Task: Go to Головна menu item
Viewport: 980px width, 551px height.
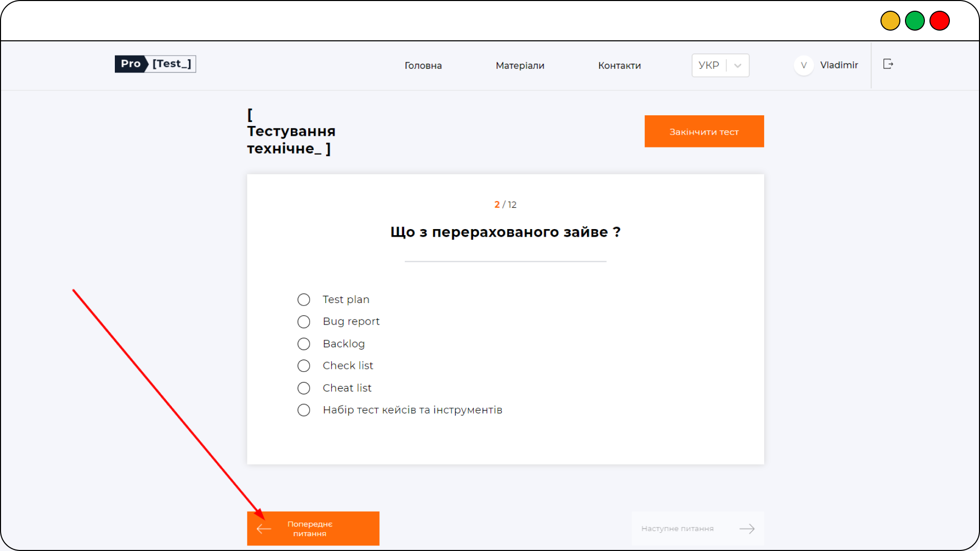Action: coord(423,65)
